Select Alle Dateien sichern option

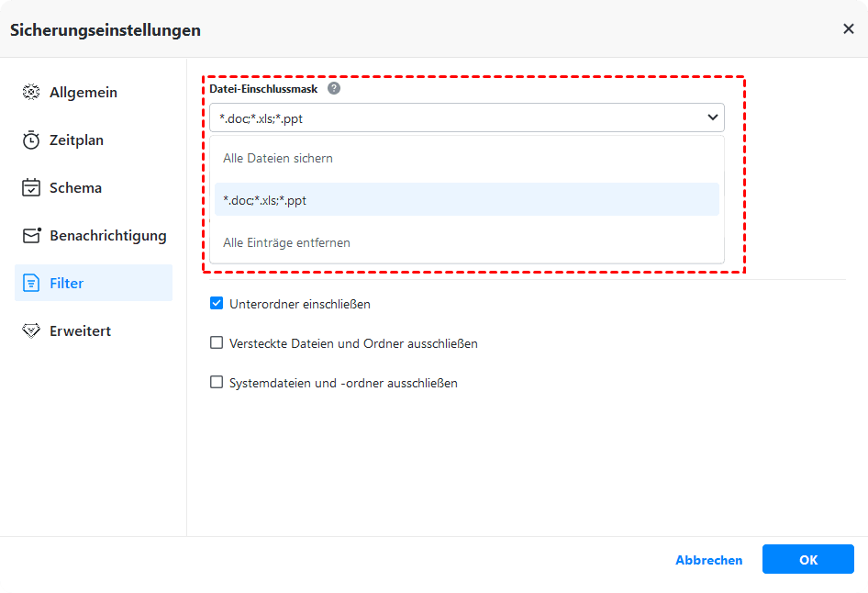pos(278,158)
